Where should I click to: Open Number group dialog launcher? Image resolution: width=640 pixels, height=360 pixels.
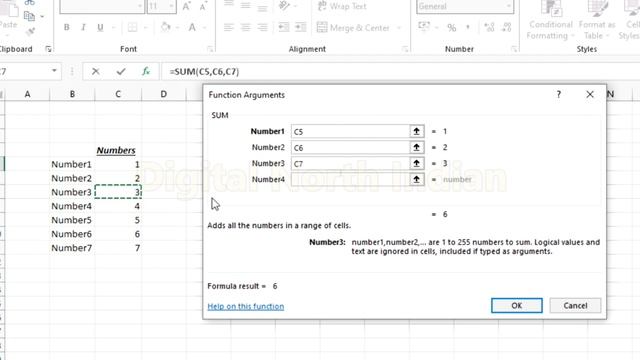(x=514, y=49)
